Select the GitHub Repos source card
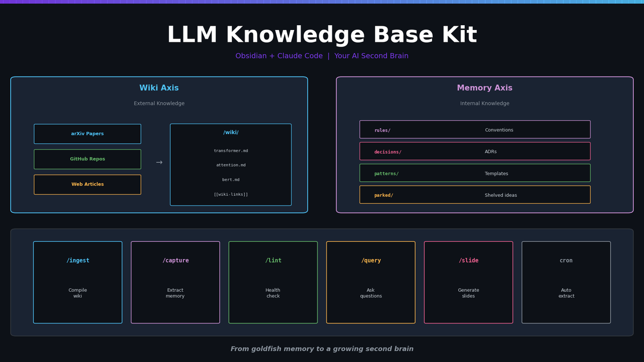The image size is (644, 362). 87,159
